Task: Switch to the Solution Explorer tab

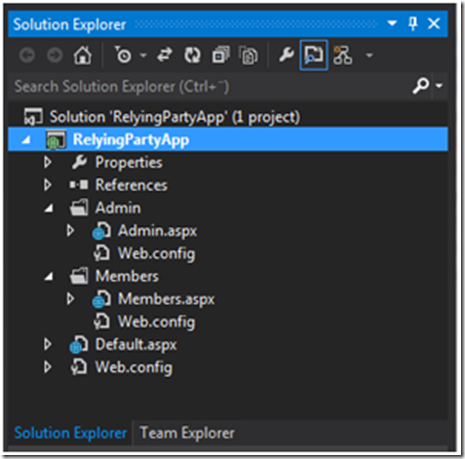Action: 70,433
